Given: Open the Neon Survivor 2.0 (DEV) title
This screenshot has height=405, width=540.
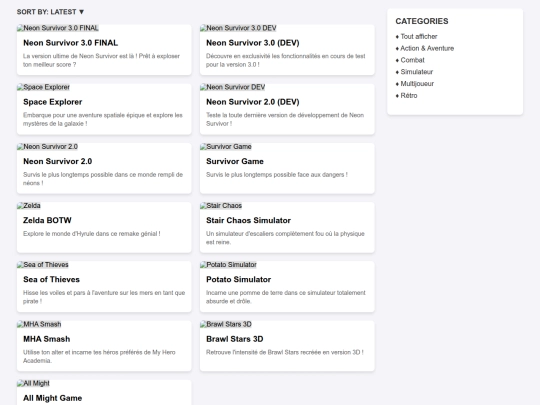Looking at the screenshot, I should (x=253, y=102).
